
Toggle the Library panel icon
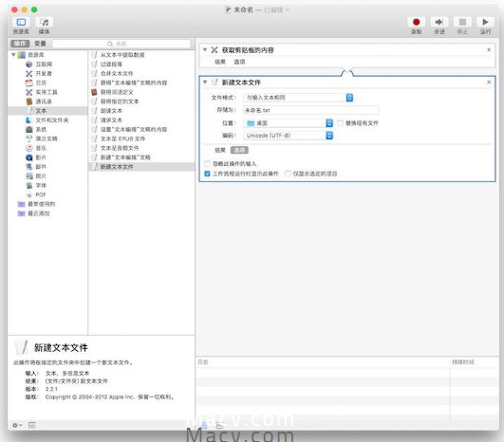pos(21,22)
